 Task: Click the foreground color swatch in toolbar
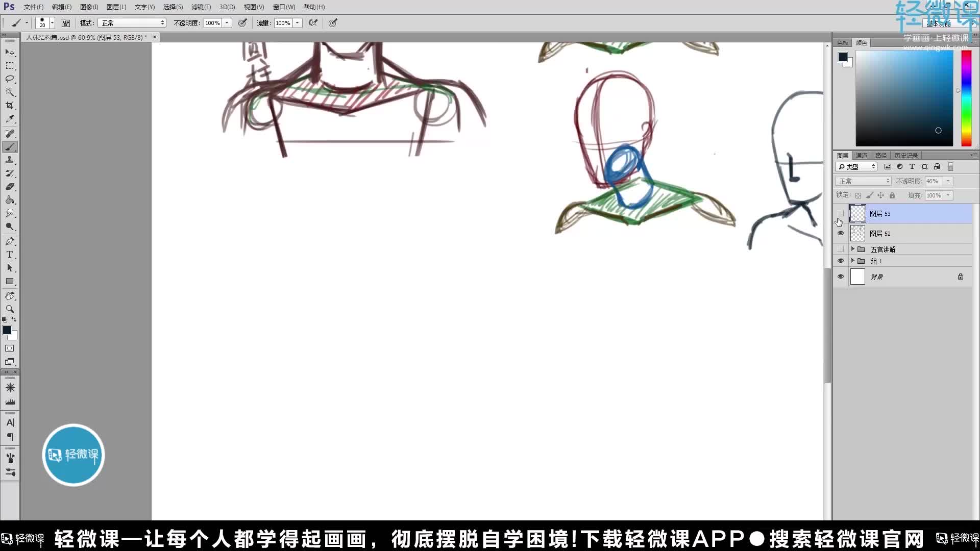pos(7,331)
